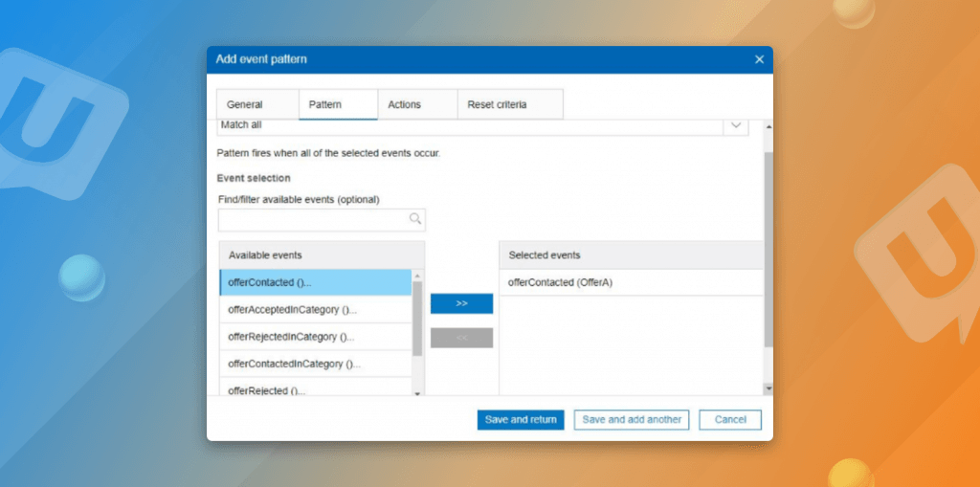The image size is (980, 487).
Task: Click dialog scrollbar down arrow
Action: click(768, 387)
